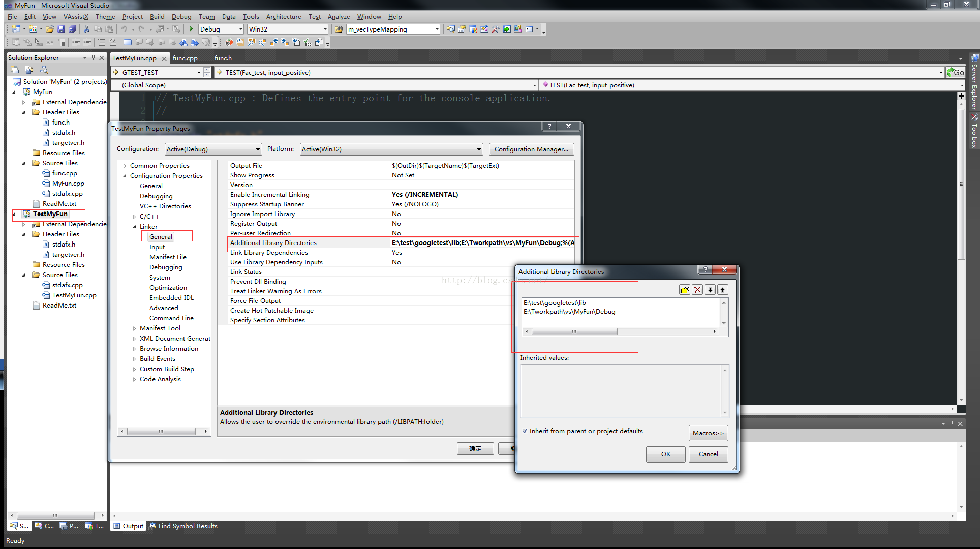Click the Save icon in toolbar
The height and width of the screenshot is (549, 980).
pos(61,29)
